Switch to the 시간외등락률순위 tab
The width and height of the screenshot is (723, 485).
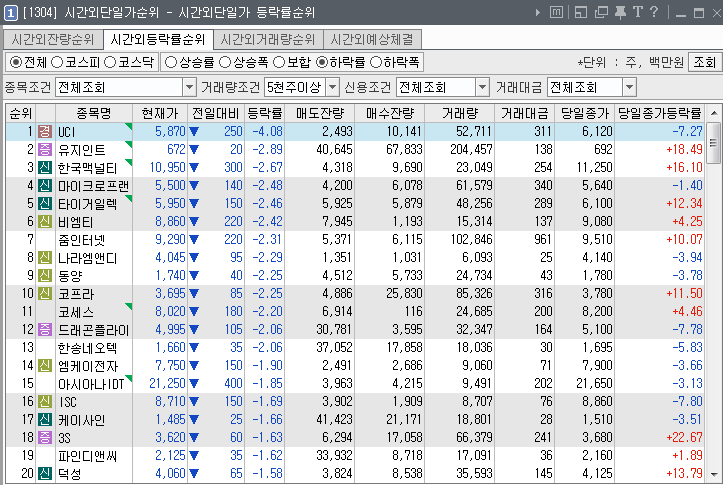[158, 40]
